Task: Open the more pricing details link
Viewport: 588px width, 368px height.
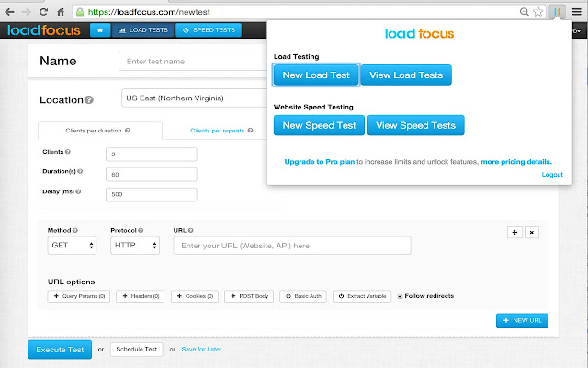Action: pyautogui.click(x=516, y=162)
